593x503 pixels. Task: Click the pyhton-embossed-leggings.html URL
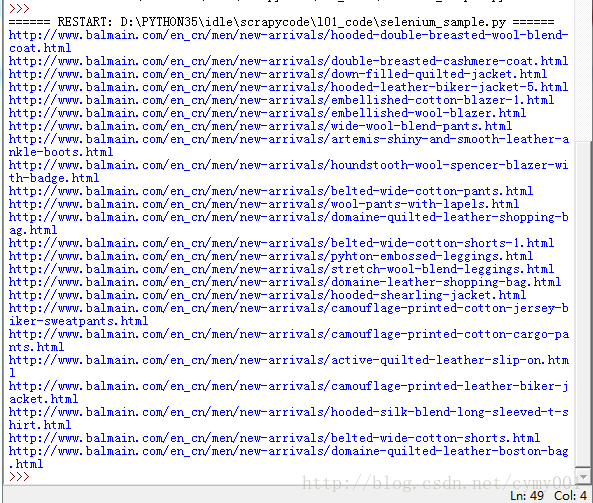[271, 256]
